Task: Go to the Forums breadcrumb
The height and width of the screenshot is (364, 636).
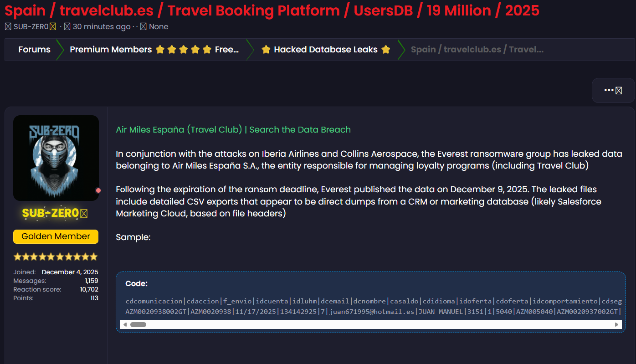Action: click(x=34, y=50)
